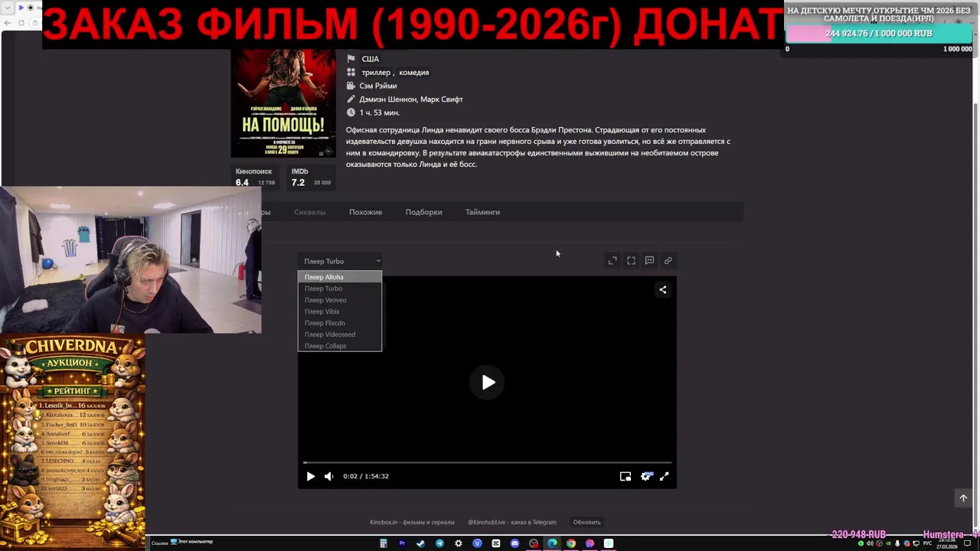Open the white square app in taskbar
This screenshot has height=551, width=980.
click(609, 543)
